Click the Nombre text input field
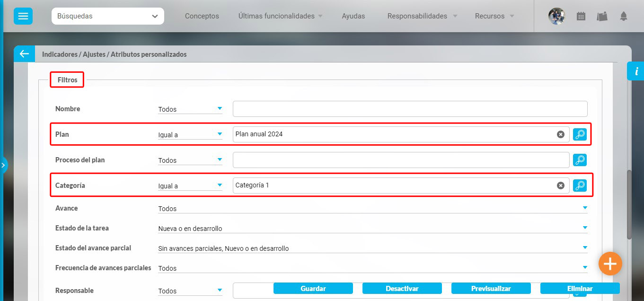The image size is (644, 301). click(410, 109)
